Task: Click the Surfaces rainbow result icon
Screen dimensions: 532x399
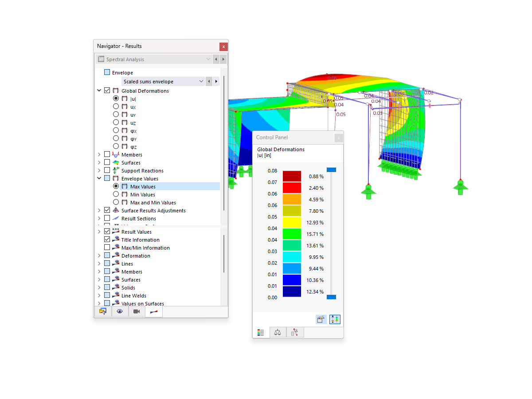Action: [116, 163]
